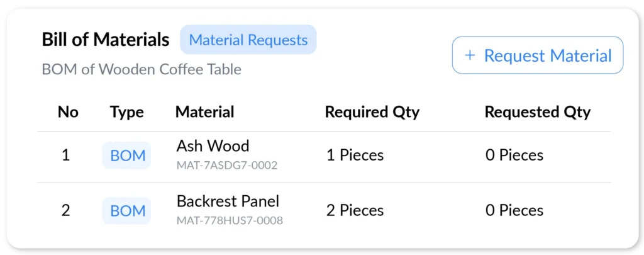Click the Request Material button

tap(538, 55)
